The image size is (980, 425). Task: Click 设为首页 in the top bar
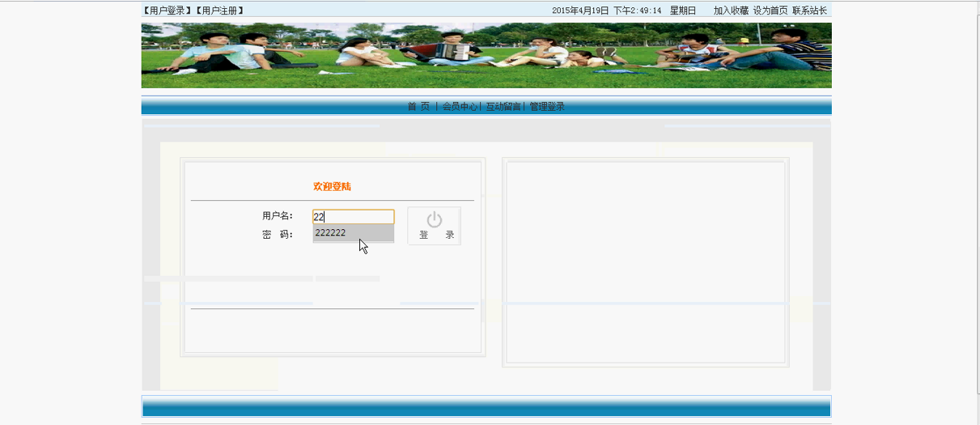pos(770,11)
